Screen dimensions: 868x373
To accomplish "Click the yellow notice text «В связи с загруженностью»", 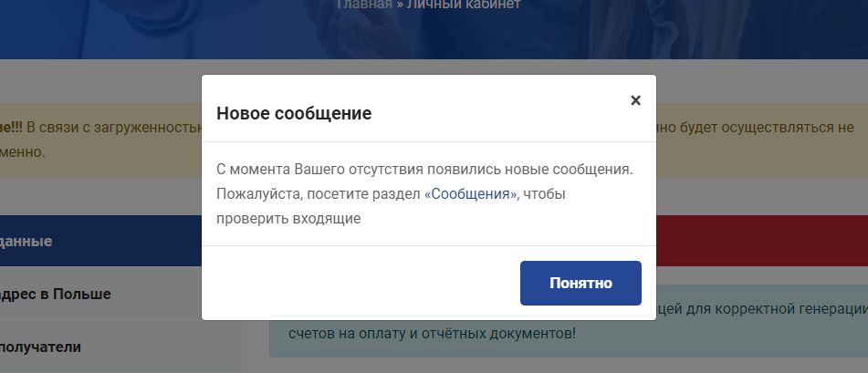I will click(x=114, y=127).
